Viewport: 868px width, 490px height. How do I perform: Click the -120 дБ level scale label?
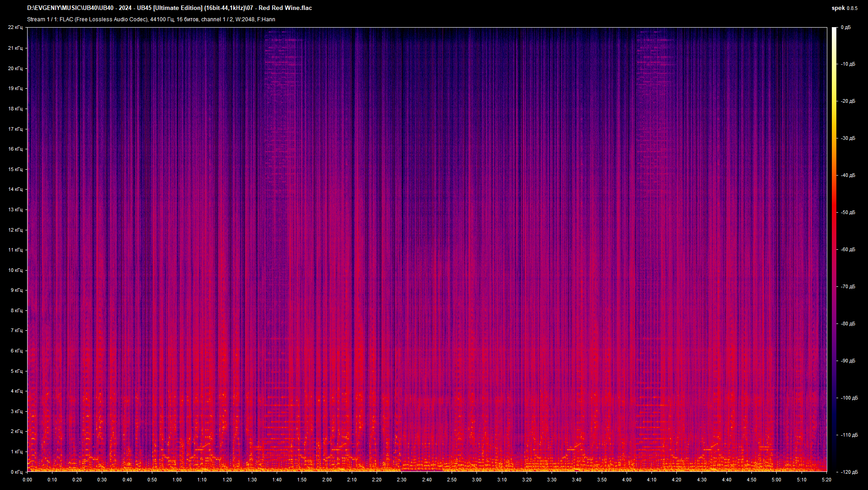[x=849, y=472]
